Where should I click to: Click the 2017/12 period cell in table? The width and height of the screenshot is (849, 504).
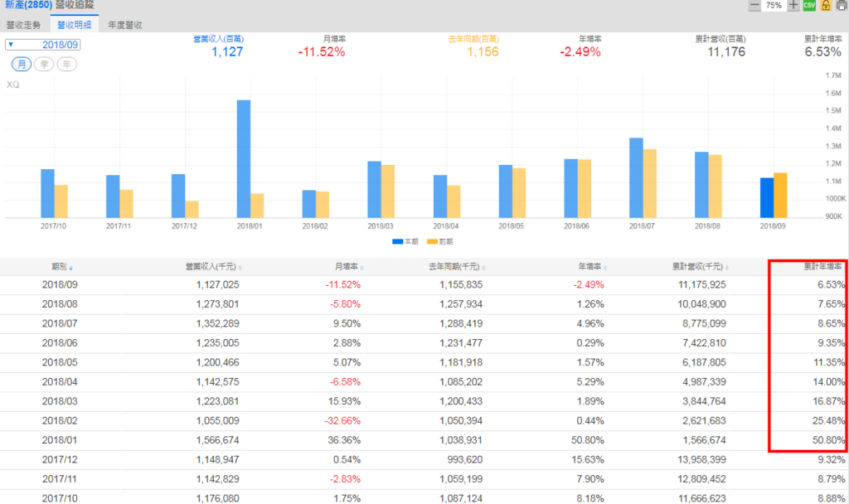[x=60, y=460]
